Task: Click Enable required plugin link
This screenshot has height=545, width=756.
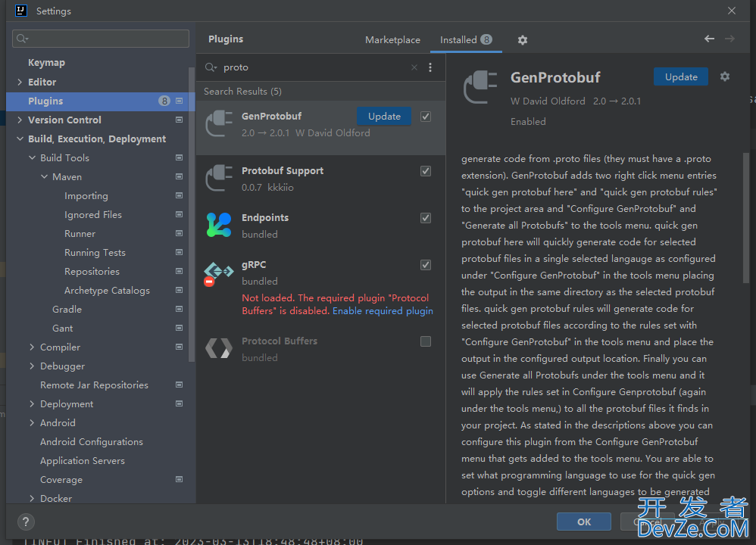Action: [x=383, y=311]
